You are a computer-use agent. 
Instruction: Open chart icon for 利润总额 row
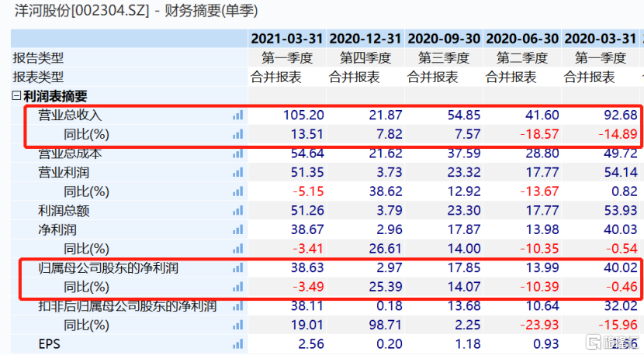pos(237,211)
